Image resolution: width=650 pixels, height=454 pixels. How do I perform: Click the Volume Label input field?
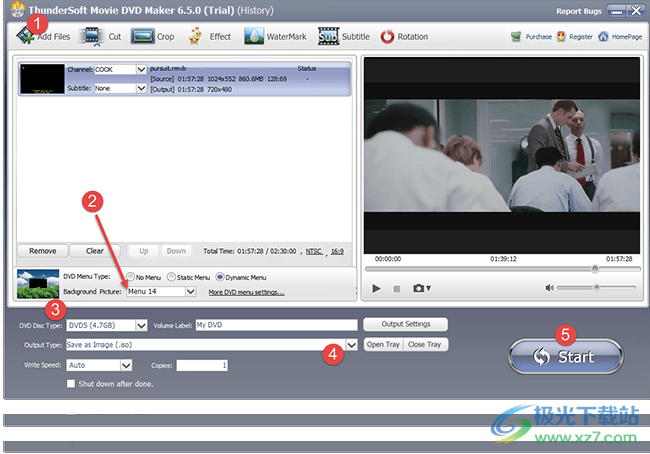276,325
